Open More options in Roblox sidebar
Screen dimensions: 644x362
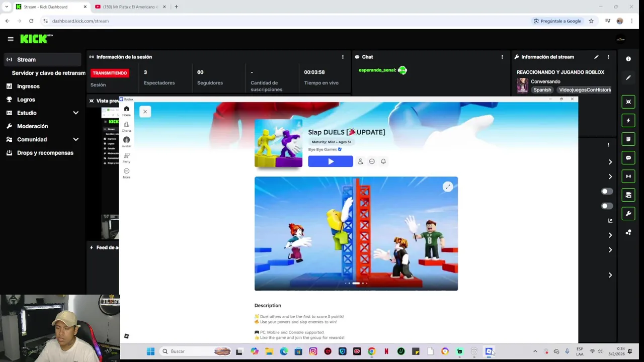126,173
